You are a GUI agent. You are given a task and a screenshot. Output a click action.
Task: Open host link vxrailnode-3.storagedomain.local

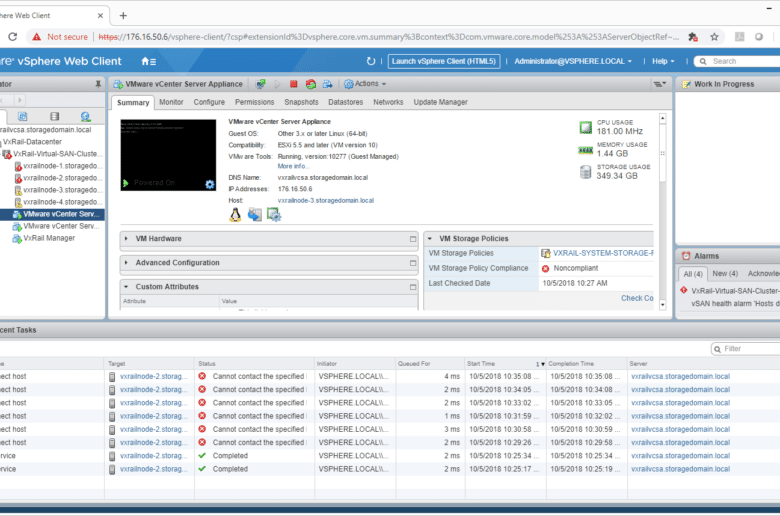[x=326, y=201]
